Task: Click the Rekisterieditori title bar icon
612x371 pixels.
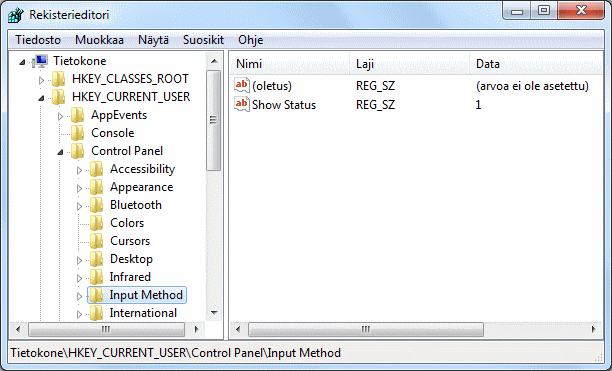Action: (16, 15)
